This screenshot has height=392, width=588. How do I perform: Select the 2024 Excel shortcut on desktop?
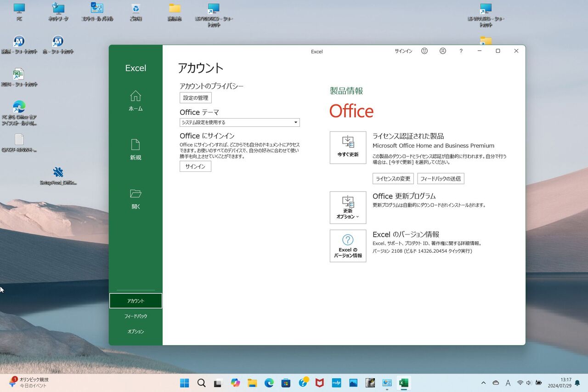(x=19, y=78)
